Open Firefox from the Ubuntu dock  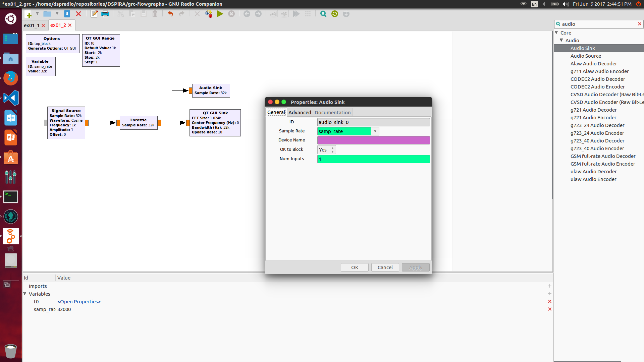click(11, 78)
